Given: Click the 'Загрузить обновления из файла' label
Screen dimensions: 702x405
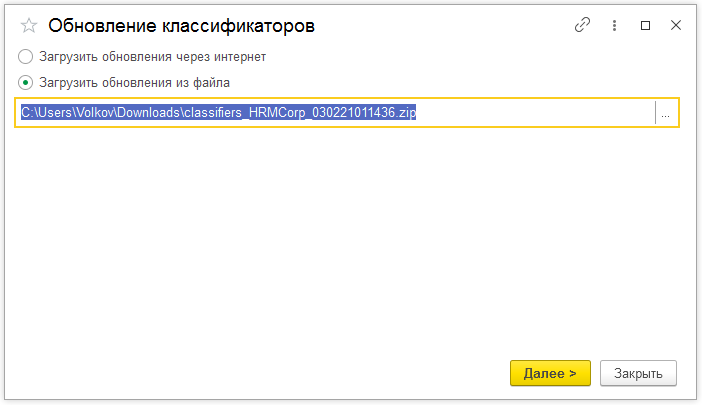Looking at the screenshot, I should [x=135, y=83].
